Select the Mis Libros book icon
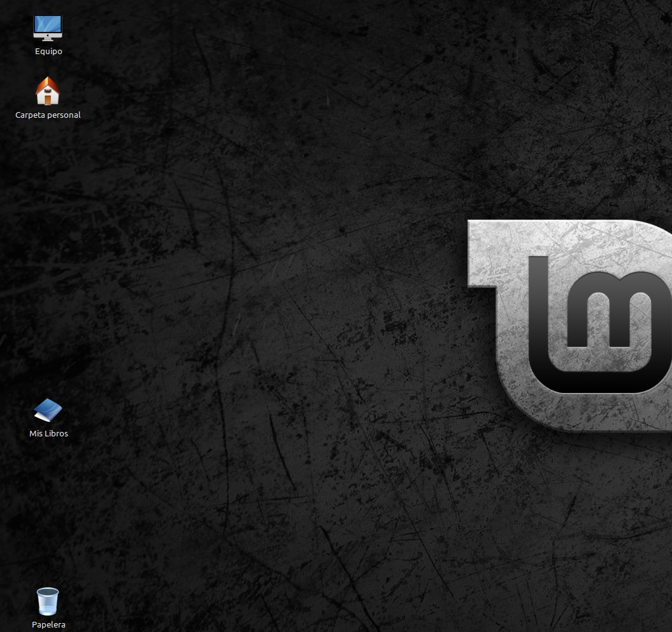Viewport: 672px width, 632px height. click(x=48, y=410)
